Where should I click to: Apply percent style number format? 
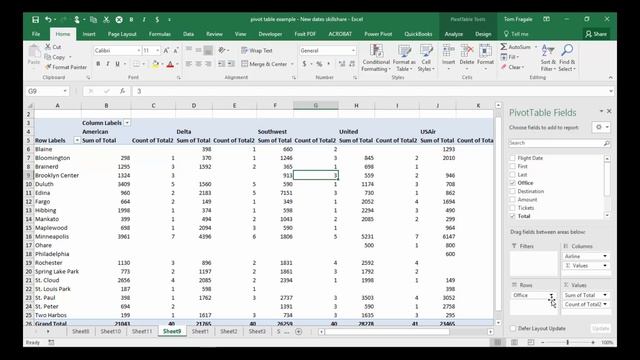coord(319,64)
